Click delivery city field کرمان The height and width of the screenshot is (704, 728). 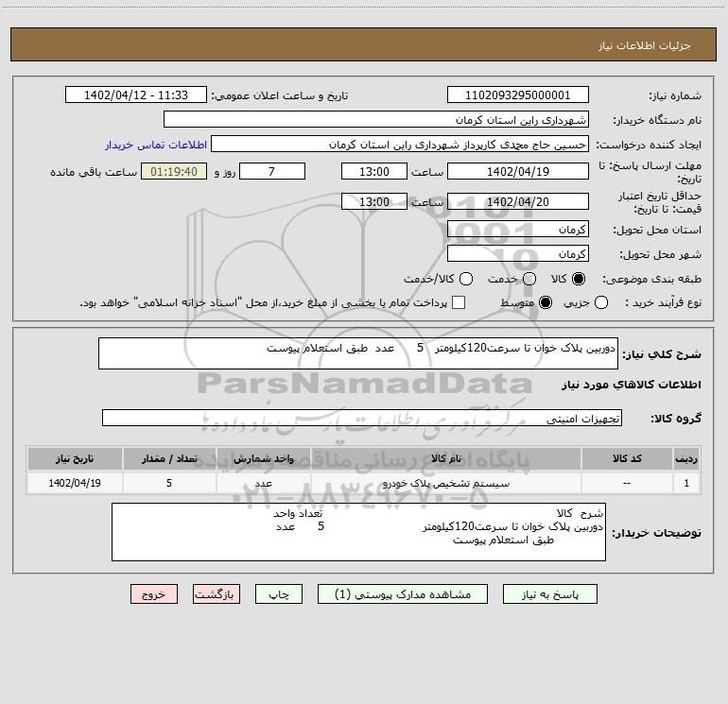518,254
